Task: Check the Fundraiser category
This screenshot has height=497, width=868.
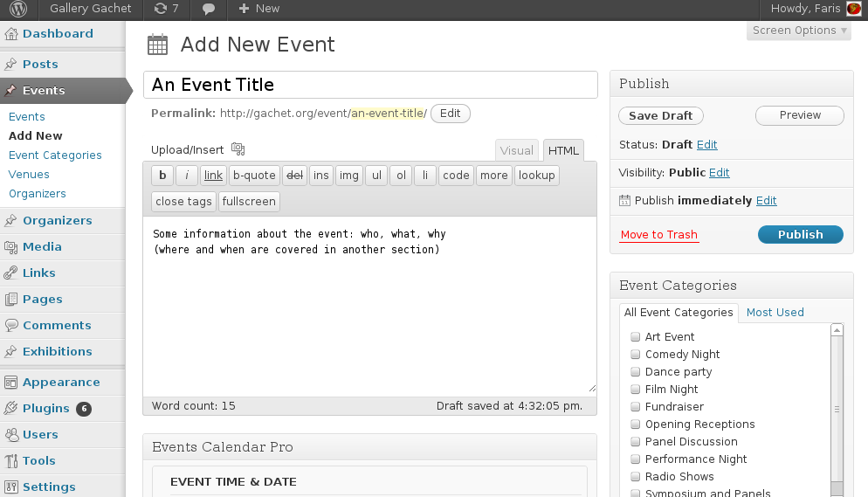Action: (636, 407)
